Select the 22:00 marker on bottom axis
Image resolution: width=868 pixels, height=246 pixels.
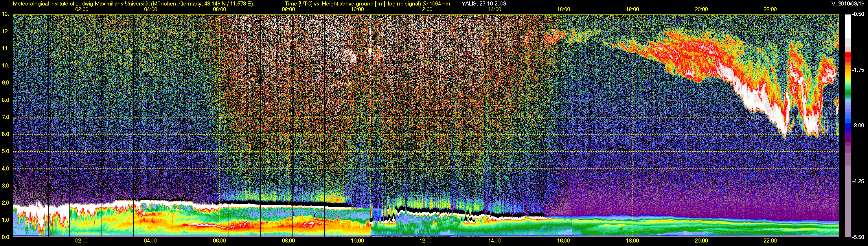[770, 241]
